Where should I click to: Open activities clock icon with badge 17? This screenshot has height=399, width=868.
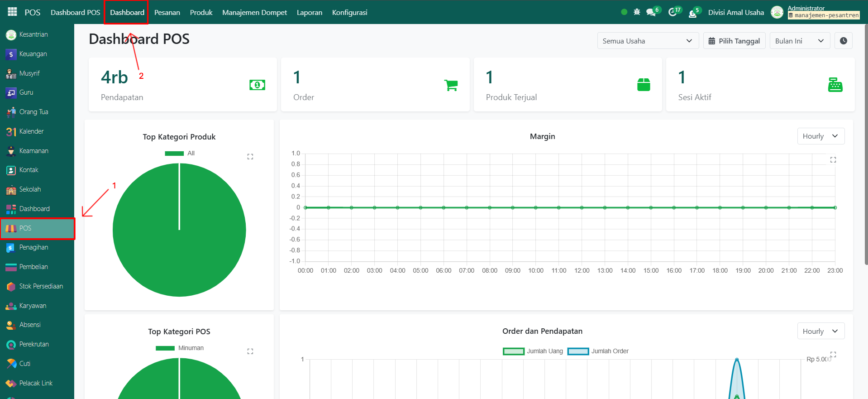click(x=672, y=12)
